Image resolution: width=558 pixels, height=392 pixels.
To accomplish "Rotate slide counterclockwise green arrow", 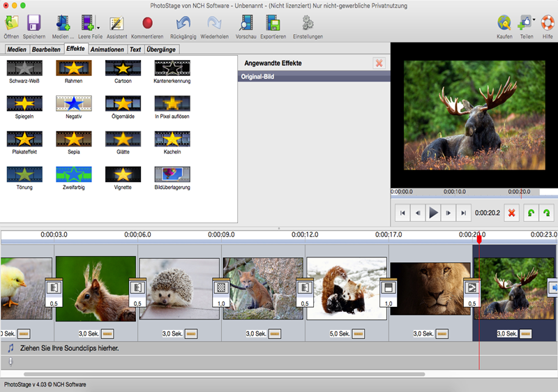I will pyautogui.click(x=531, y=213).
